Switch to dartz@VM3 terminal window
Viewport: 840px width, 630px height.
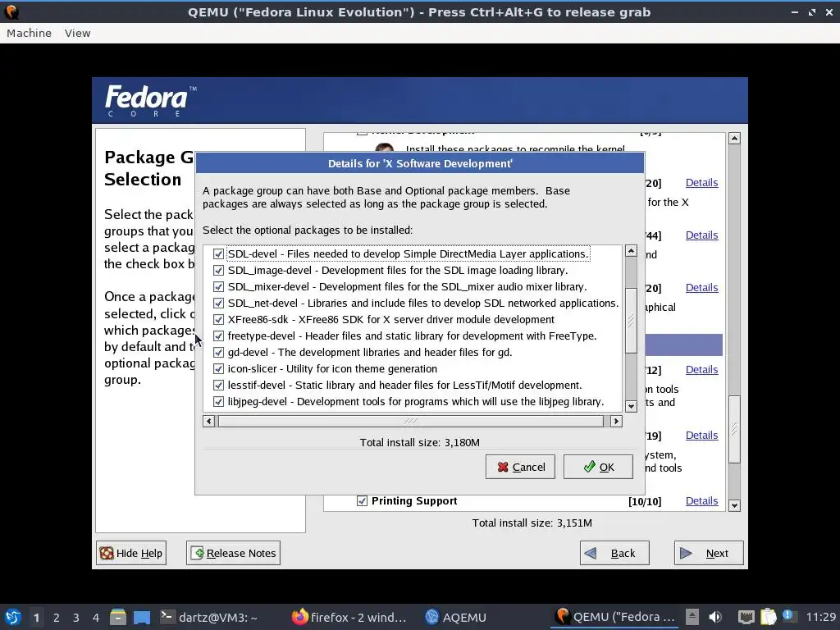click(209, 617)
